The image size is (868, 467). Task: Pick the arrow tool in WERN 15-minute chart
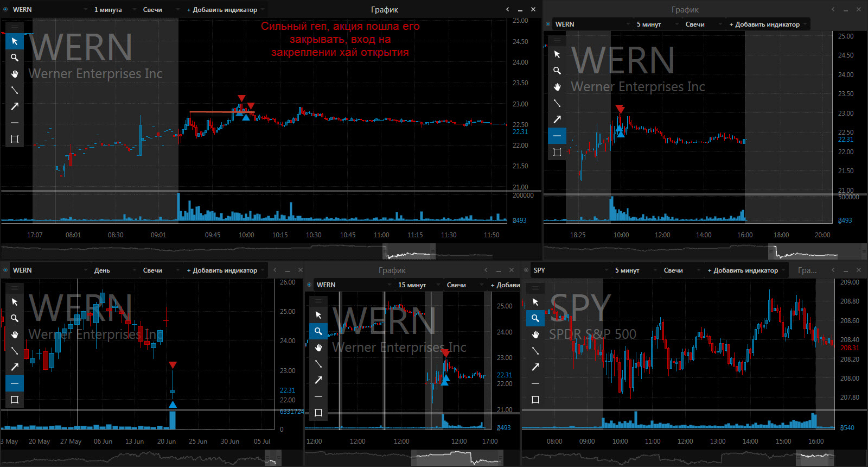[318, 380]
